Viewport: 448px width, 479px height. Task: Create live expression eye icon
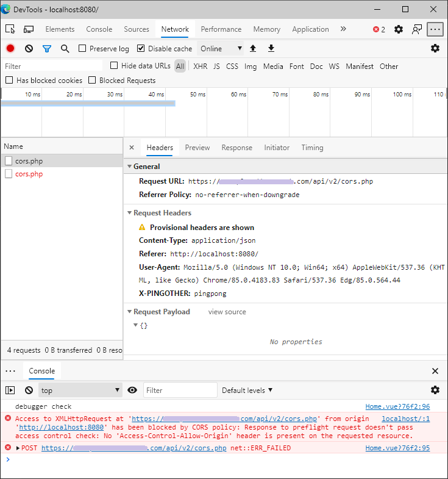click(132, 390)
